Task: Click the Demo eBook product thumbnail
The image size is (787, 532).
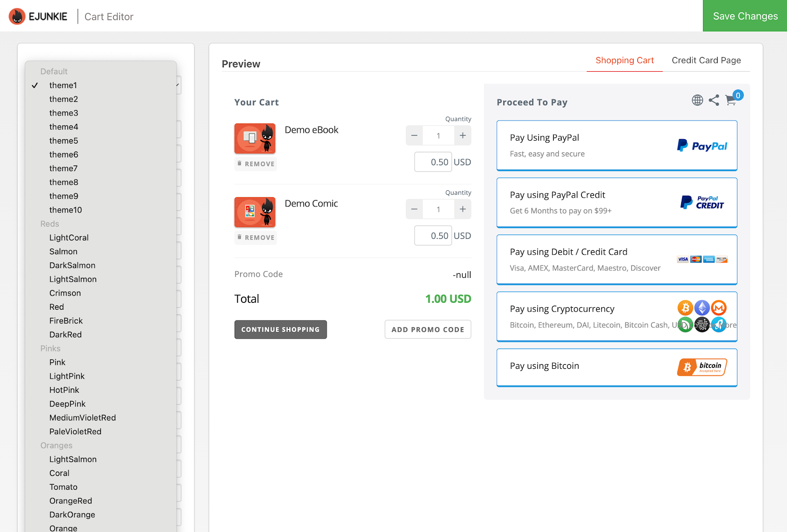Action: tap(255, 138)
